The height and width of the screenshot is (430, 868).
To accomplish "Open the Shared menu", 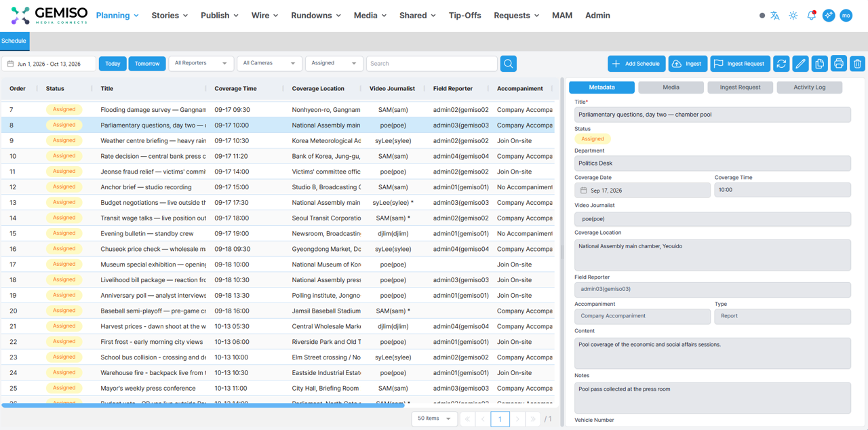I will [x=418, y=16].
